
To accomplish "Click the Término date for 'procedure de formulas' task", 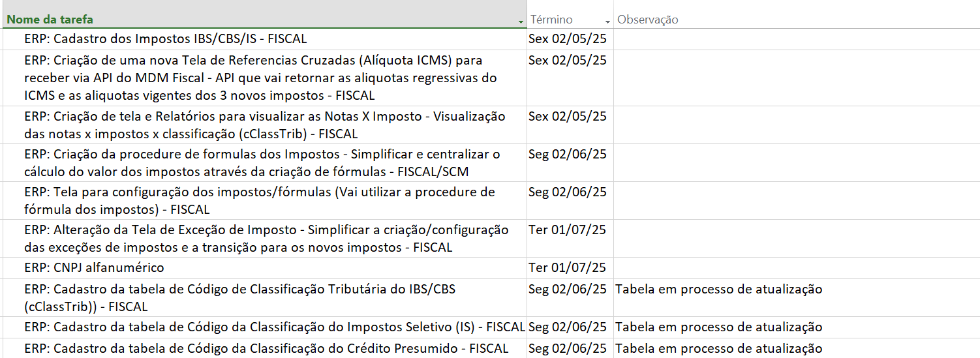I will (568, 155).
